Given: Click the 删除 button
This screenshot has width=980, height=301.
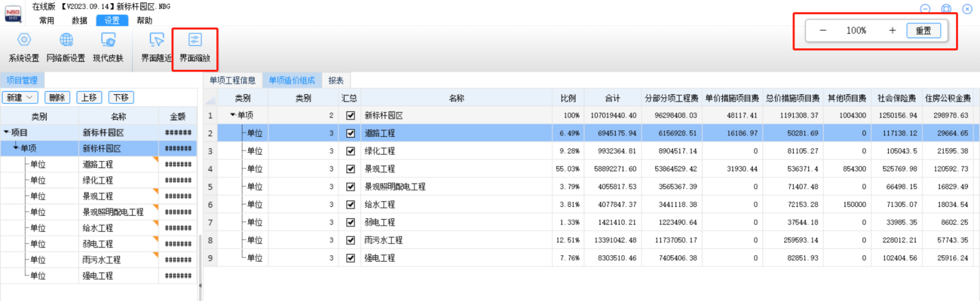Looking at the screenshot, I should pos(57,97).
